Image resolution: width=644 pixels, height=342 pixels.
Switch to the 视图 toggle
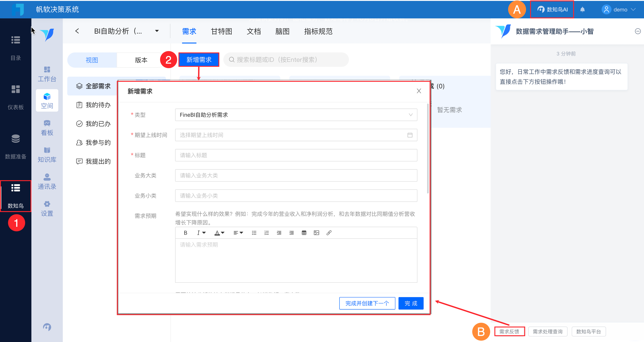[92, 60]
